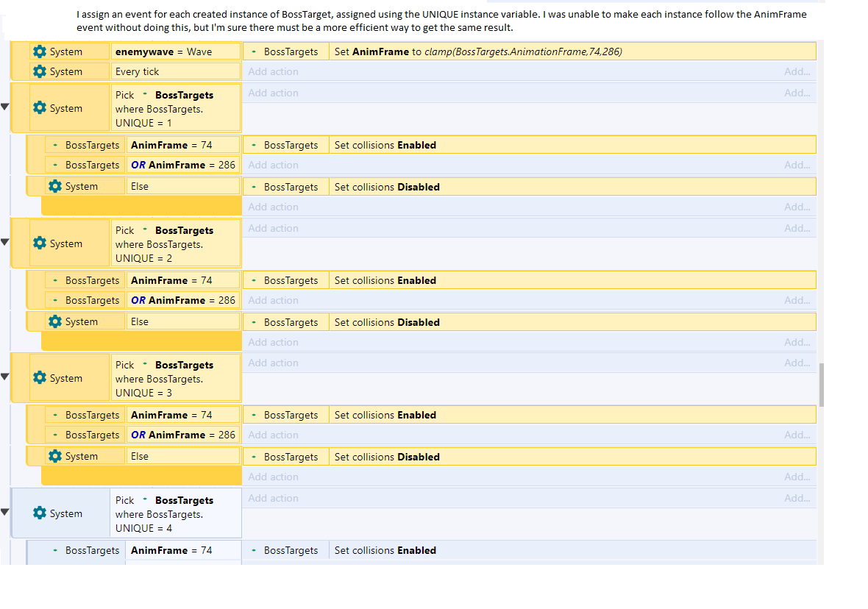Select System gear icon of Pick UNIQUE = 4
The height and width of the screenshot is (609, 868).
39,513
